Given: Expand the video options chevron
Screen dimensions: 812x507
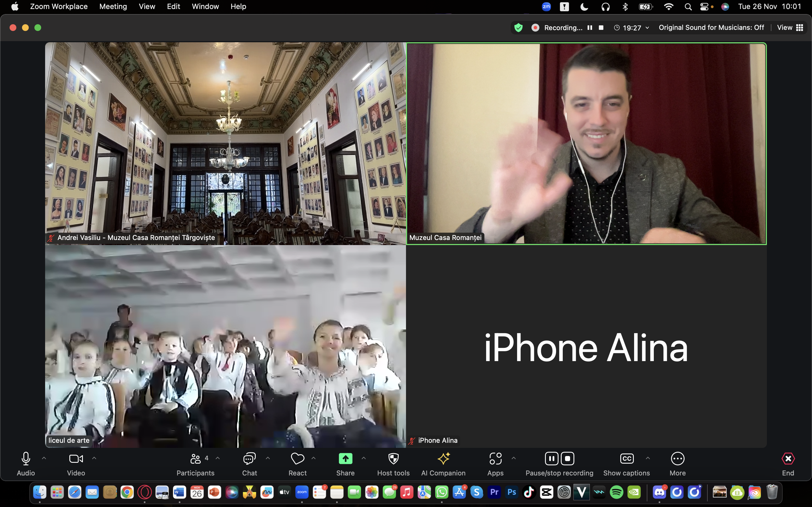Looking at the screenshot, I should (x=94, y=458).
